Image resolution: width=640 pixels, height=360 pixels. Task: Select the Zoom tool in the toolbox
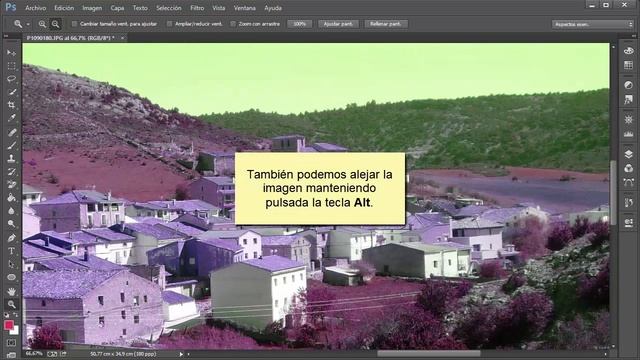pyautogui.click(x=11, y=304)
